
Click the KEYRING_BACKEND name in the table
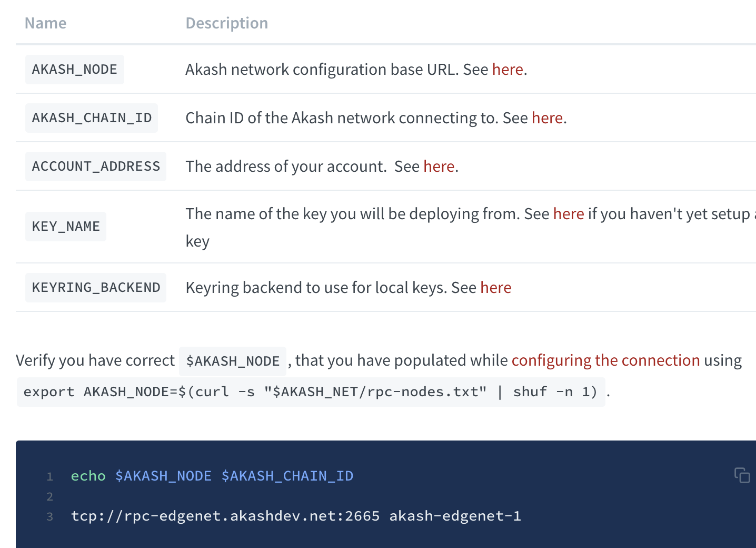coord(96,288)
